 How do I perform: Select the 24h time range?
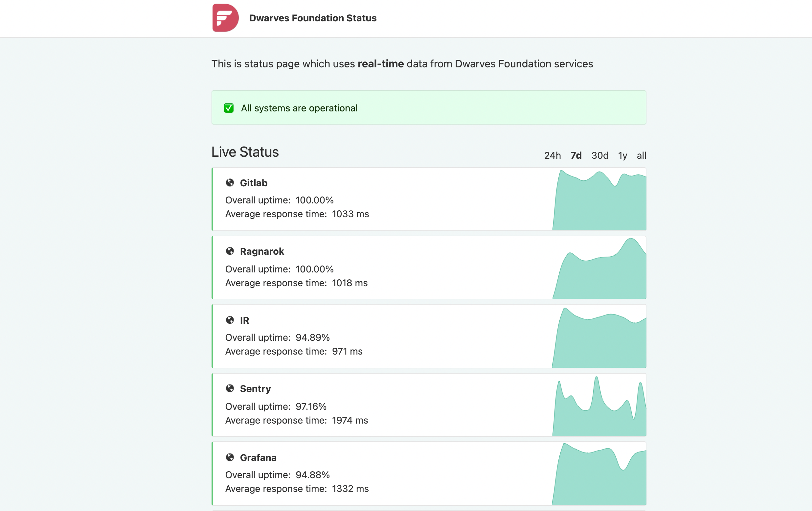click(x=553, y=155)
